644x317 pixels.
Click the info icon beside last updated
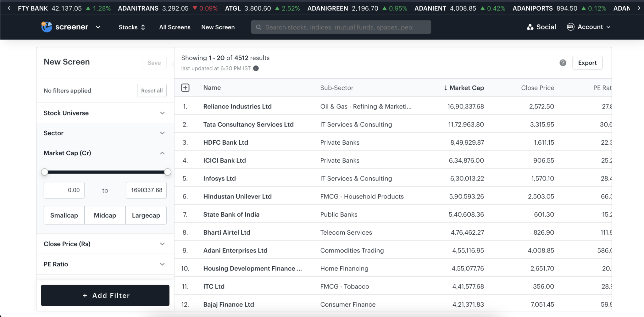(256, 69)
